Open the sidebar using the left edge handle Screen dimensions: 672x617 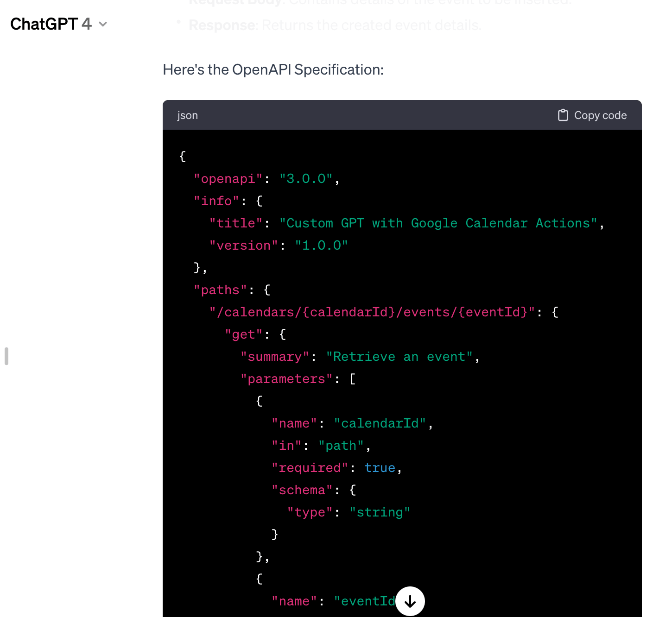coord(6,356)
